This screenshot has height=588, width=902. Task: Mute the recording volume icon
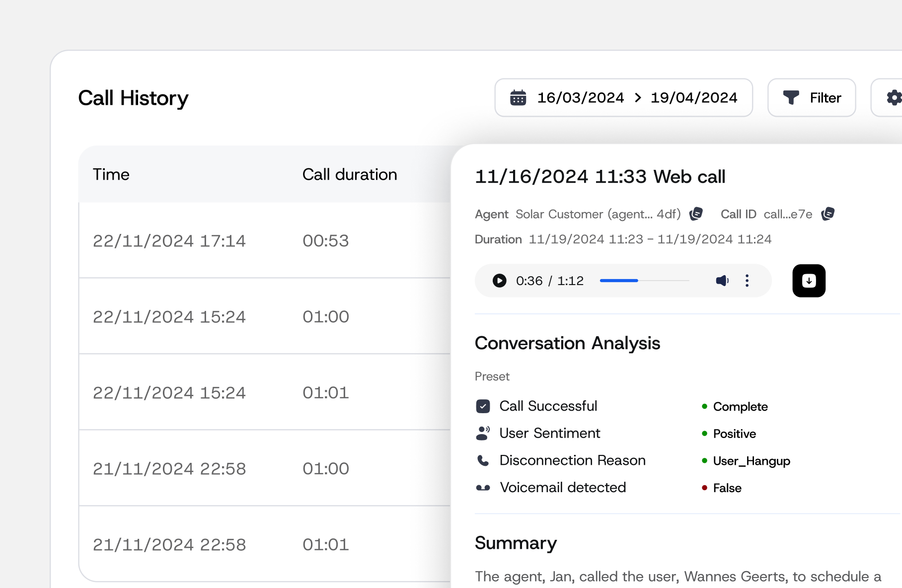[x=722, y=281]
